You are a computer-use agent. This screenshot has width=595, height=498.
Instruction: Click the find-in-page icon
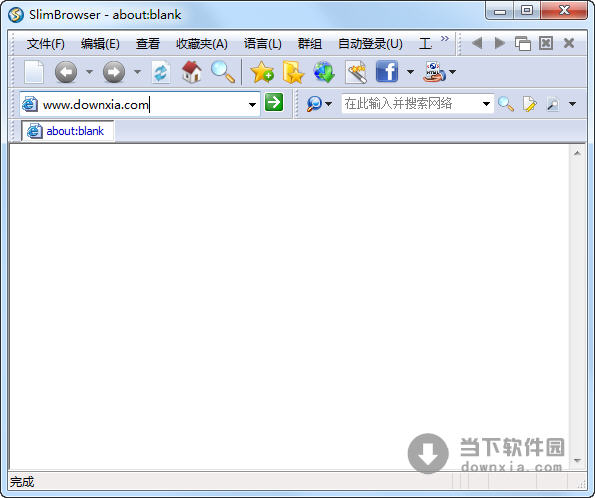pos(553,104)
